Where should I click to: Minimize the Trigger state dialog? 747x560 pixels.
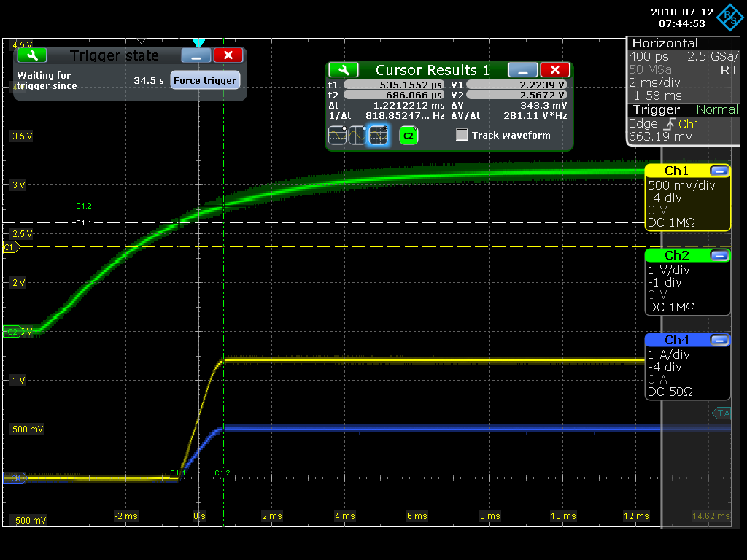[x=196, y=55]
